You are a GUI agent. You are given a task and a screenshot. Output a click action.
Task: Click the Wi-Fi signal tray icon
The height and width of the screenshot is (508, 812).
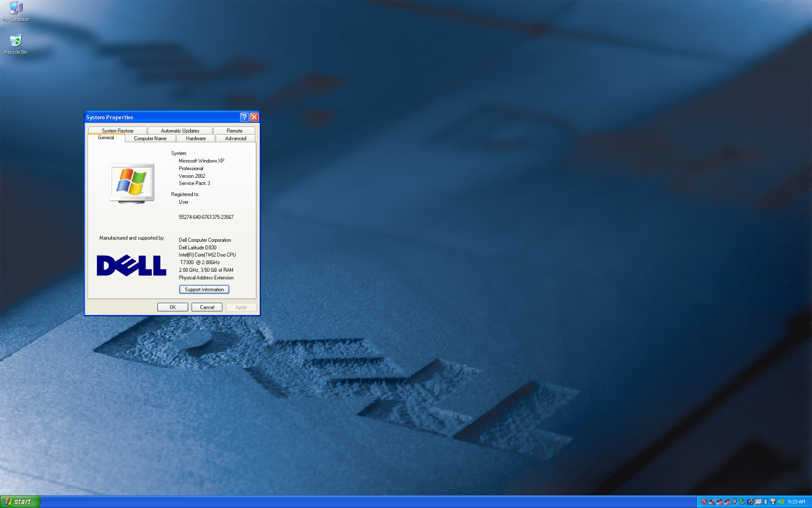coord(773,502)
